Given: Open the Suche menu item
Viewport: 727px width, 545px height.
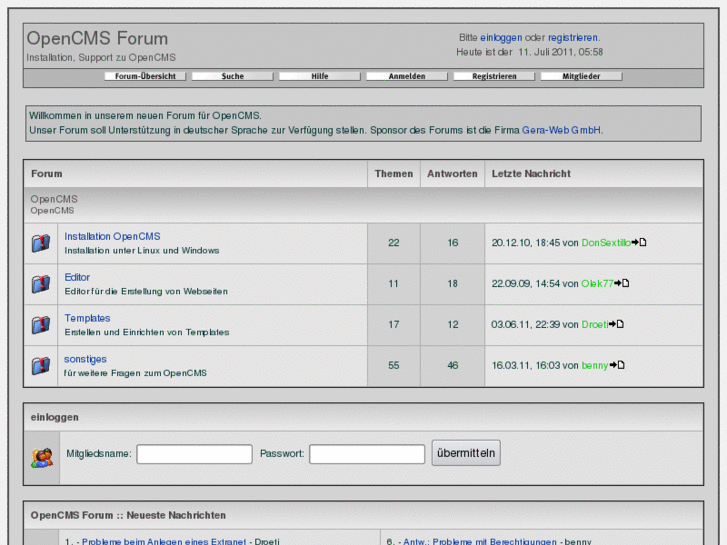Looking at the screenshot, I should point(232,76).
